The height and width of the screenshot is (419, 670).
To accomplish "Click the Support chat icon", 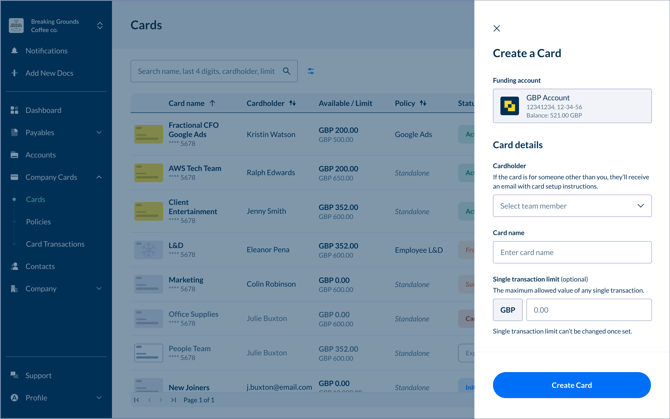I will coord(14,375).
